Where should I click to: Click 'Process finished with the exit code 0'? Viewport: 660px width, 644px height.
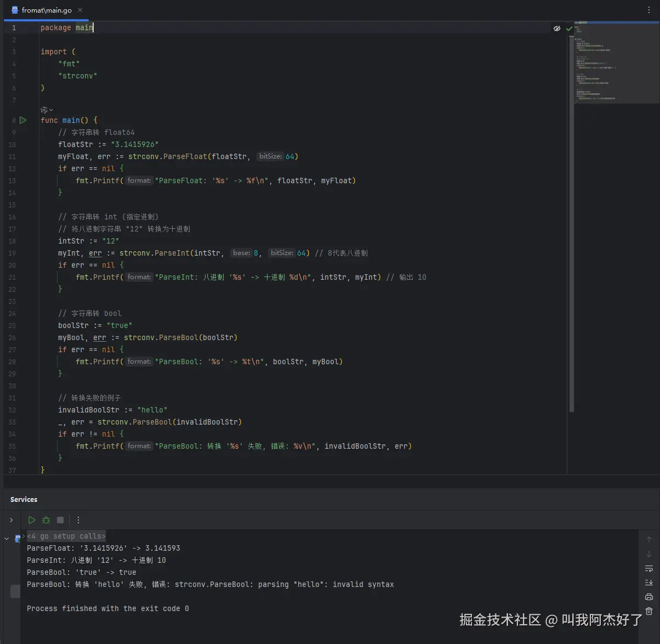tap(108, 608)
